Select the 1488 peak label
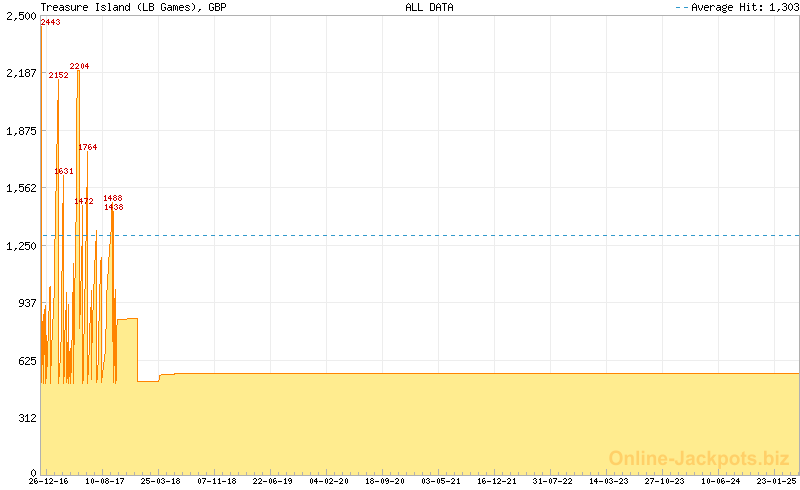This screenshot has width=800, height=490. tap(112, 198)
